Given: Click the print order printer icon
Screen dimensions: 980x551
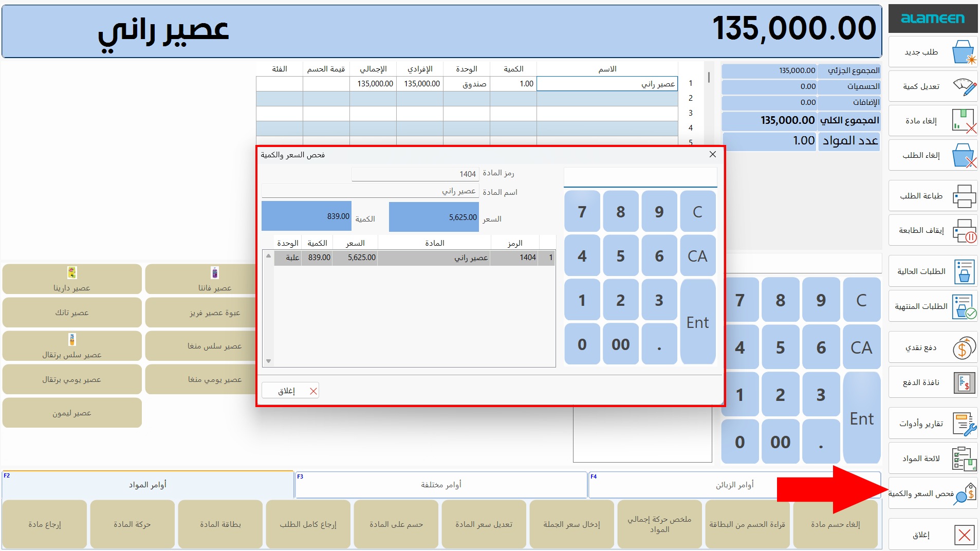Looking at the screenshot, I should [964, 196].
